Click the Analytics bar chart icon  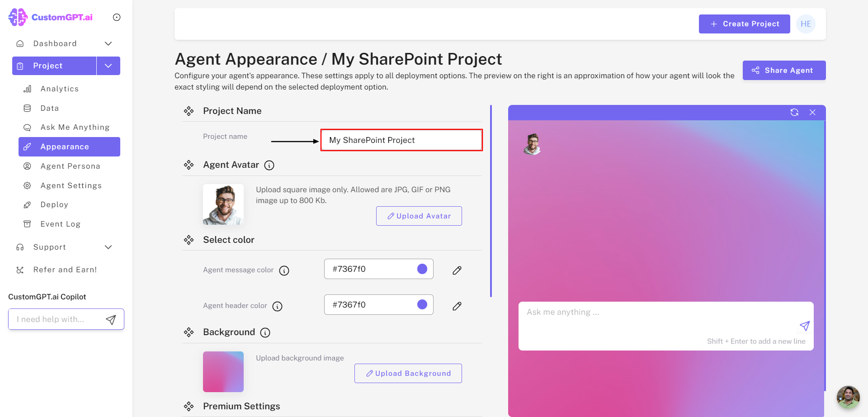click(28, 89)
